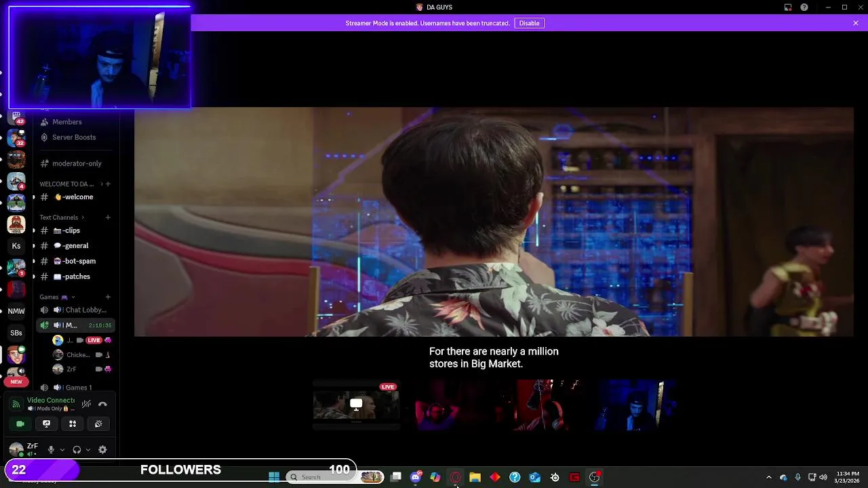The width and height of the screenshot is (868, 488).
Task: Open the server above the NEW badge
Action: [16, 373]
